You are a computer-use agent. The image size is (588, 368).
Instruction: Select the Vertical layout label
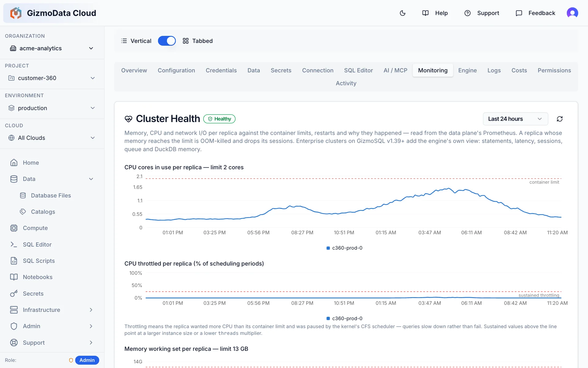[x=141, y=41]
